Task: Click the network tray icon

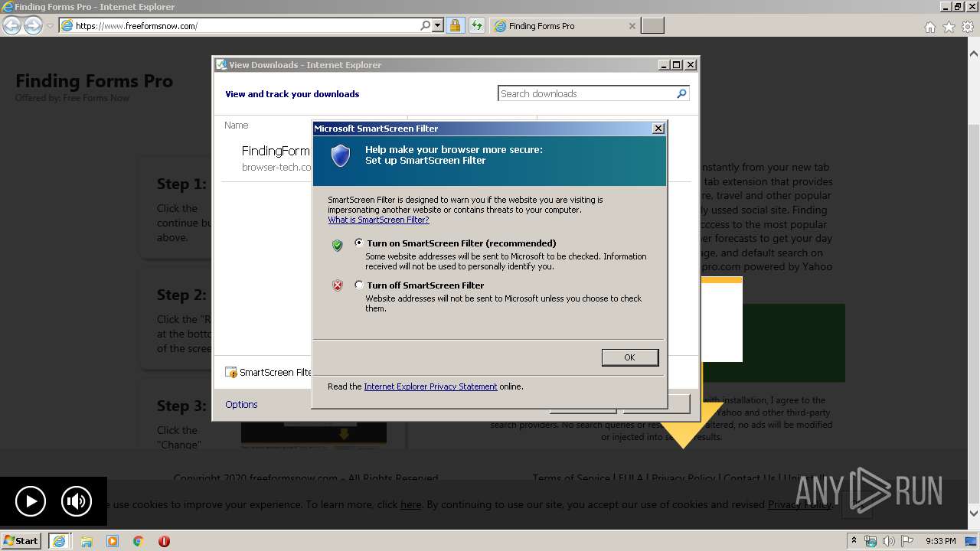Action: [x=871, y=541]
